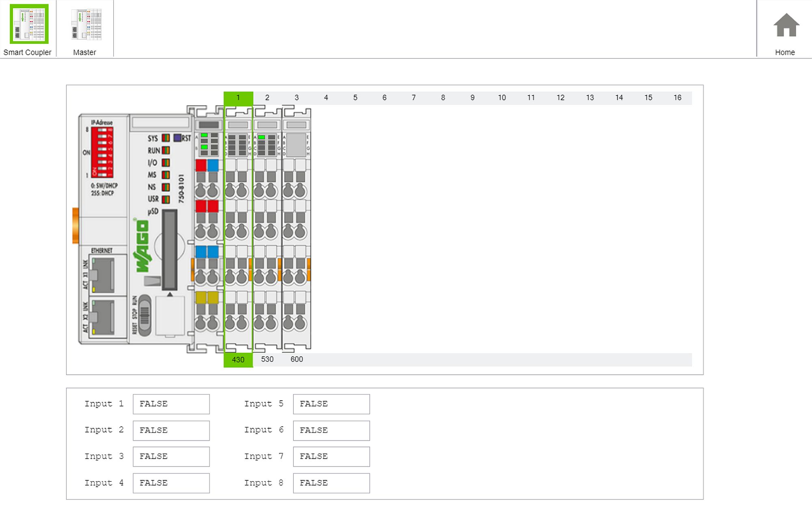This screenshot has width=812, height=510.
Task: Click the Input 1 value field
Action: [171, 404]
